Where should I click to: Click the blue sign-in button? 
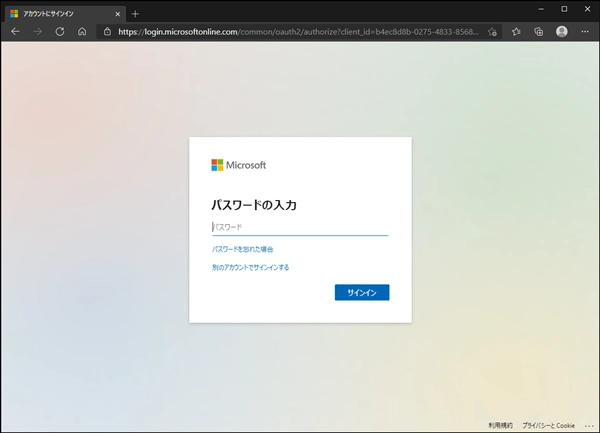(362, 293)
